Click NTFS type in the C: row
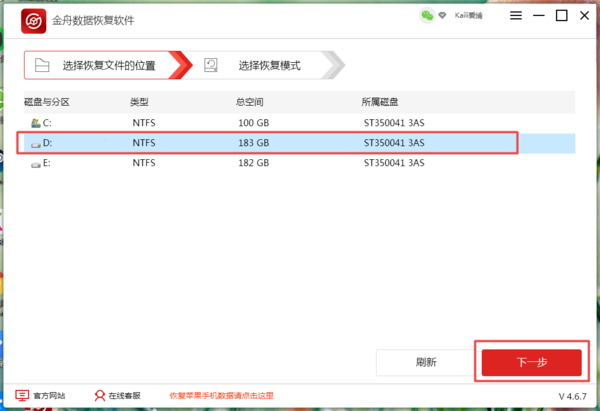The width and height of the screenshot is (600, 411). [x=144, y=123]
